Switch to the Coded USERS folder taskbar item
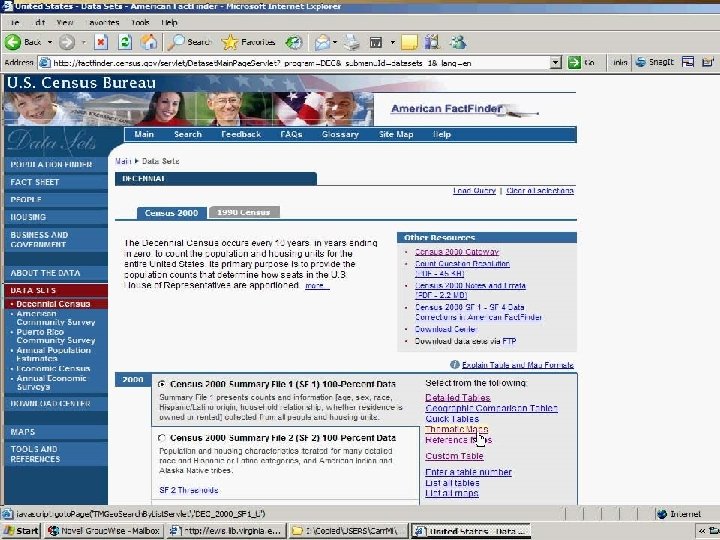 348,531
